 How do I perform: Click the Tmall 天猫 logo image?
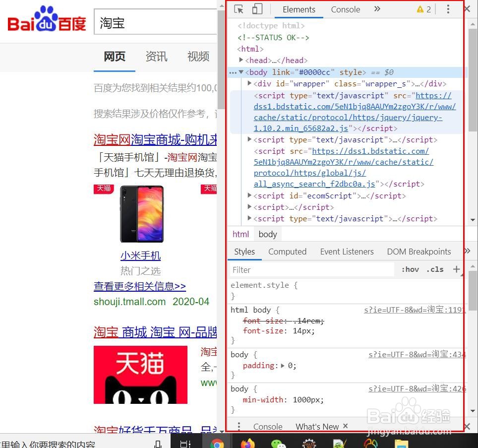[140, 375]
